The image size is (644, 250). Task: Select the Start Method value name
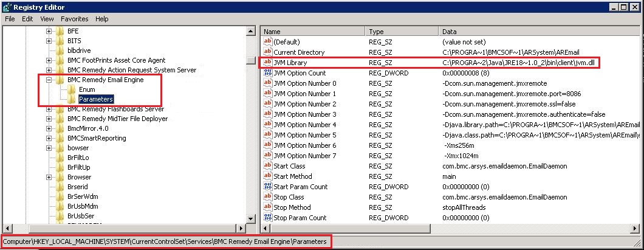tap(293, 176)
